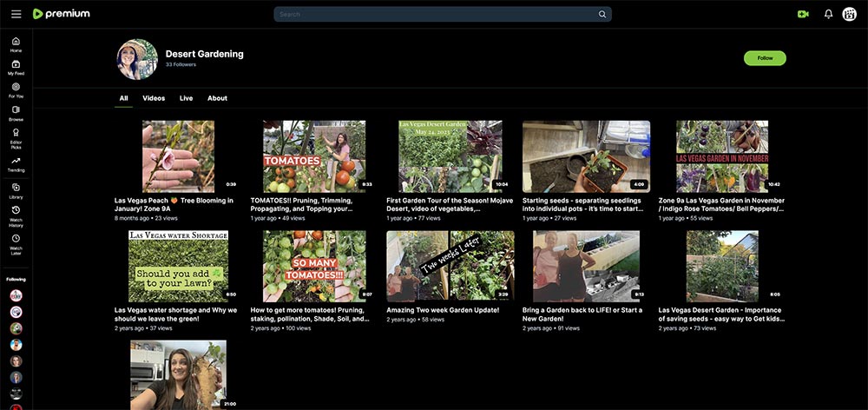
Task: Open Bring a Garden back thumbnail
Action: pyautogui.click(x=586, y=266)
